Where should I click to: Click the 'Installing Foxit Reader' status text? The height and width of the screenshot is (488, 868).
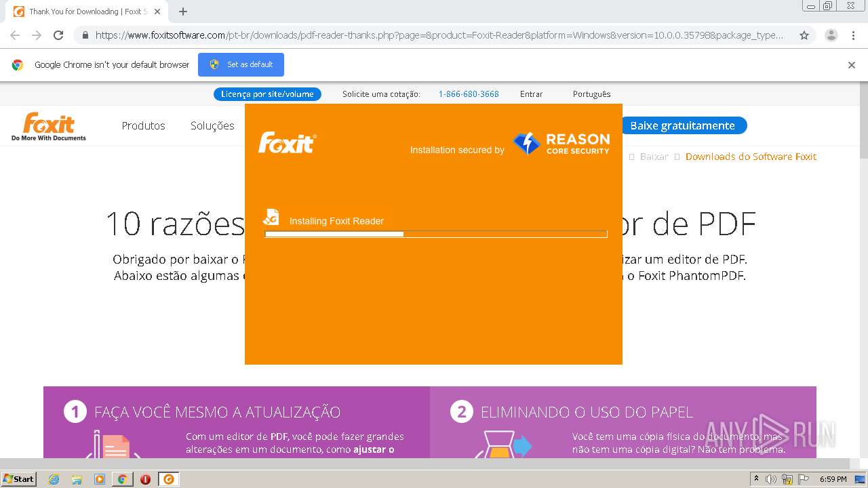(336, 221)
